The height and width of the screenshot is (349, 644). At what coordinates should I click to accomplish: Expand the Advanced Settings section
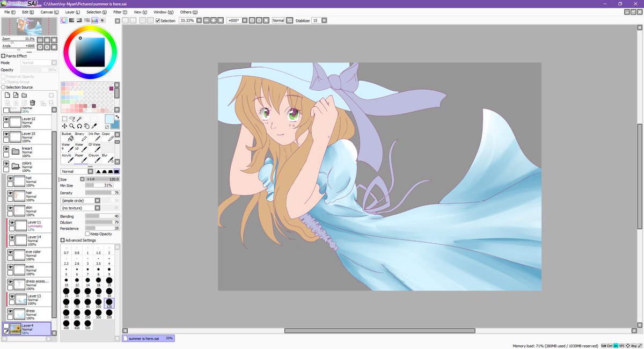click(63, 241)
